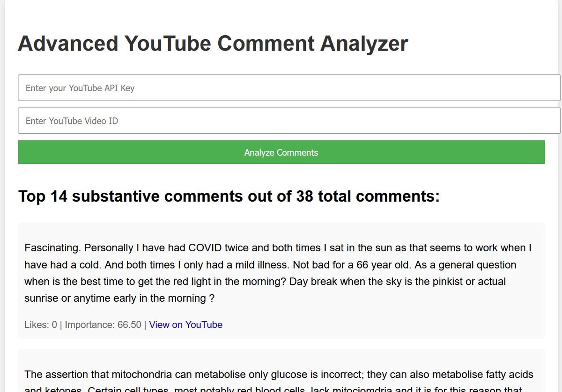This screenshot has width=562, height=392.
Task: Click the word "Analyzer" in page title
Action: coord(364,44)
